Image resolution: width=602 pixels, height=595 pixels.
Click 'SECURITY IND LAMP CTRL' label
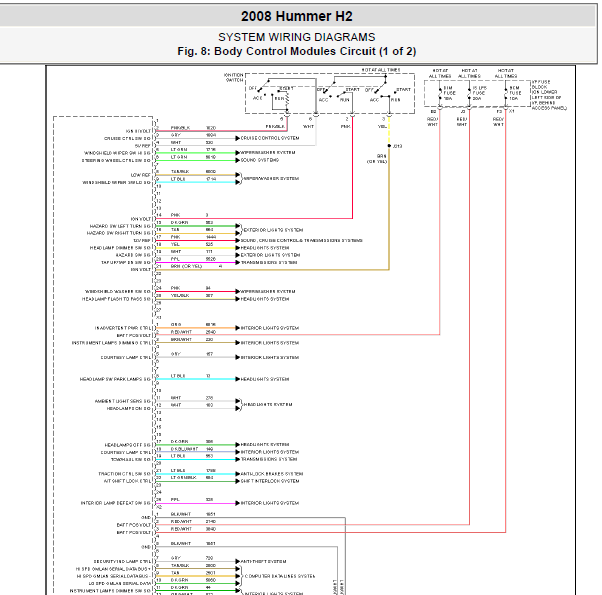(122, 562)
